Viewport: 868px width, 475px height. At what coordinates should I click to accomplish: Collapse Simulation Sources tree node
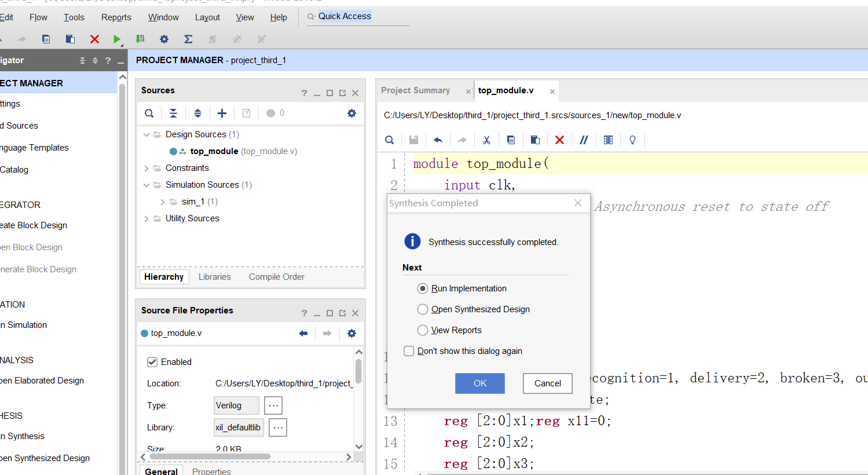pos(147,185)
